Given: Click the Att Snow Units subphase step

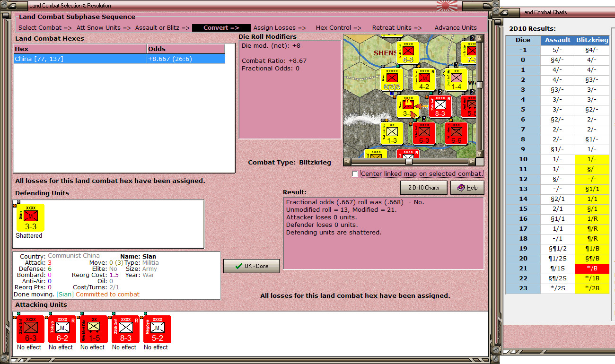Looking at the screenshot, I should [x=104, y=28].
